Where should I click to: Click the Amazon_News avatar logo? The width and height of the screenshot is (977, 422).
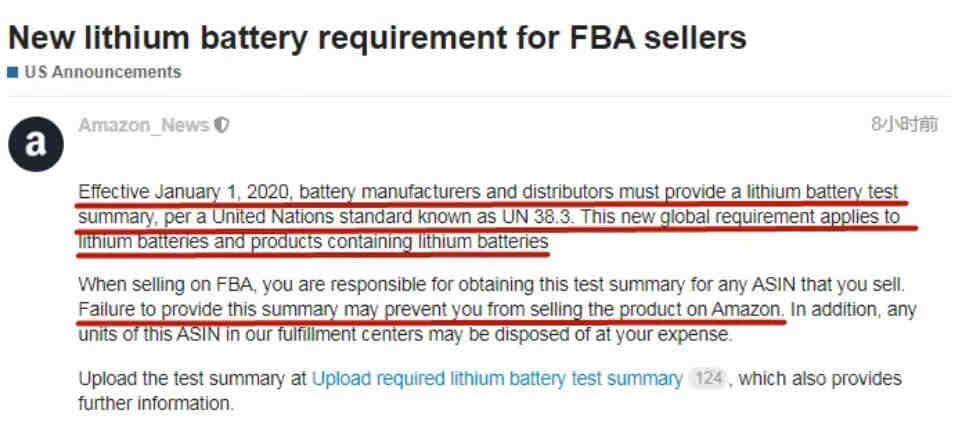click(36, 144)
